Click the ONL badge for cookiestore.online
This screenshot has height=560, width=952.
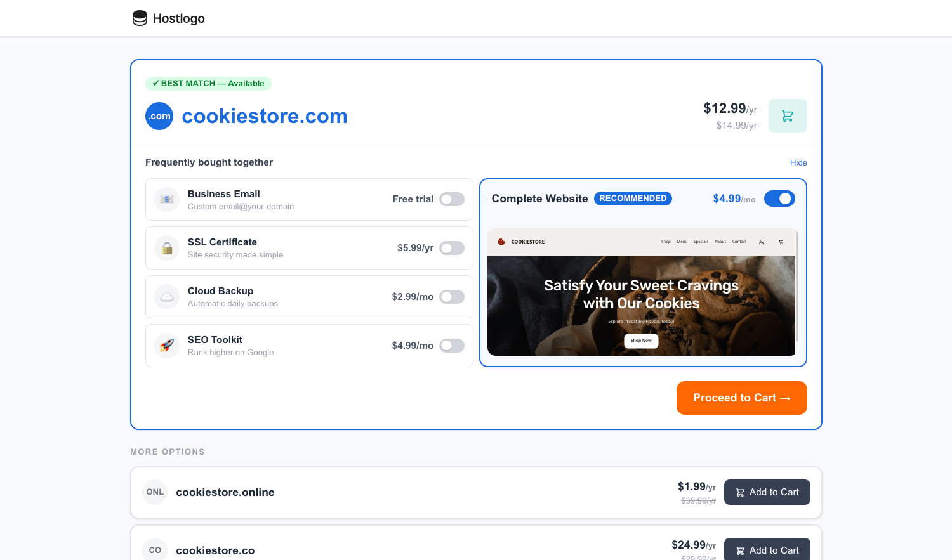pyautogui.click(x=155, y=492)
